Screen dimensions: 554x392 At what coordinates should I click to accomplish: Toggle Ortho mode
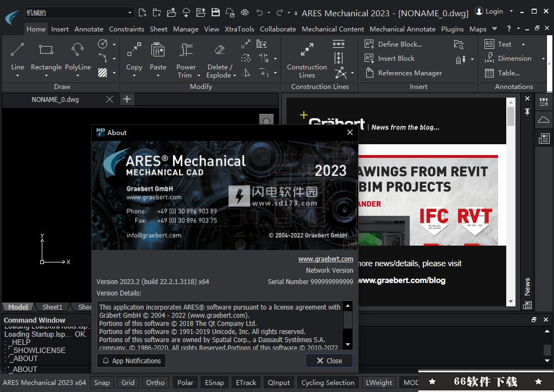pos(155,382)
